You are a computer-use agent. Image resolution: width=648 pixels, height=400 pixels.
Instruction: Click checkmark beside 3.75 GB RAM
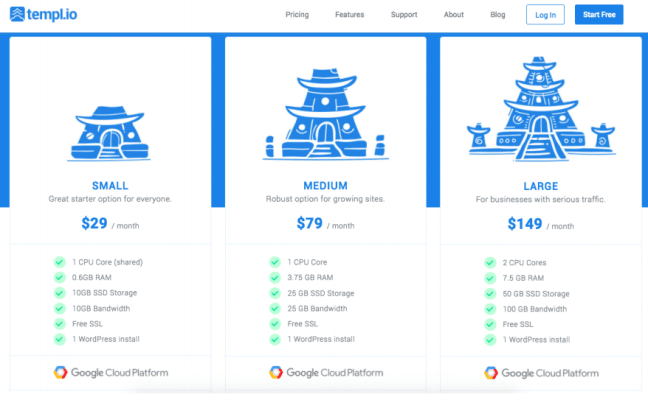point(275,277)
